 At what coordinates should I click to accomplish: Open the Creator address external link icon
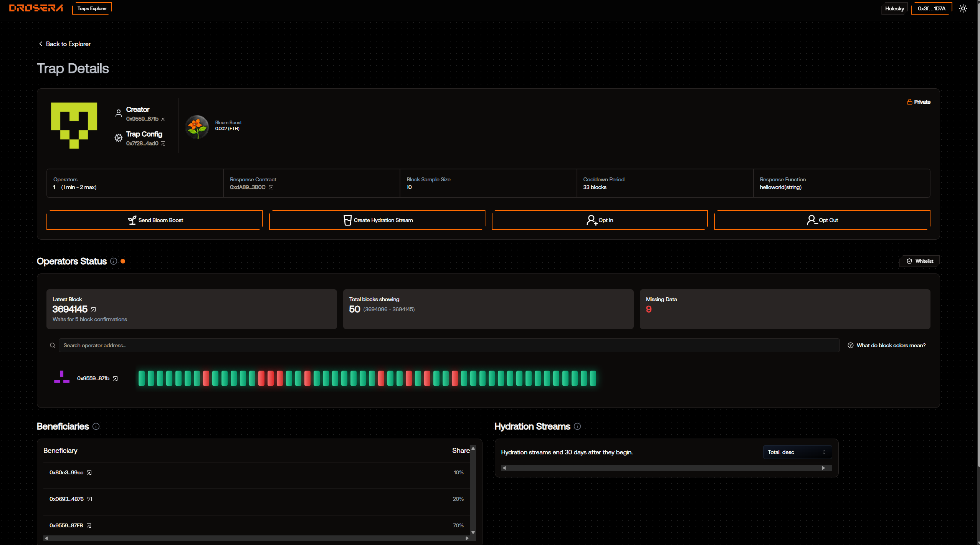click(x=163, y=119)
